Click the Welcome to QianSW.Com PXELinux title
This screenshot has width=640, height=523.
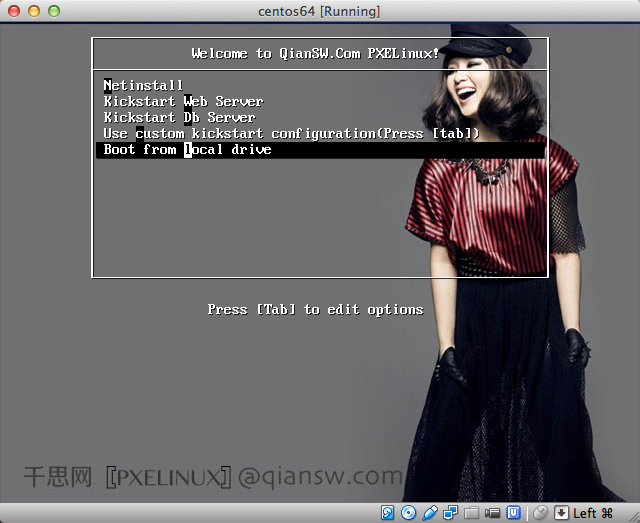coord(315,53)
